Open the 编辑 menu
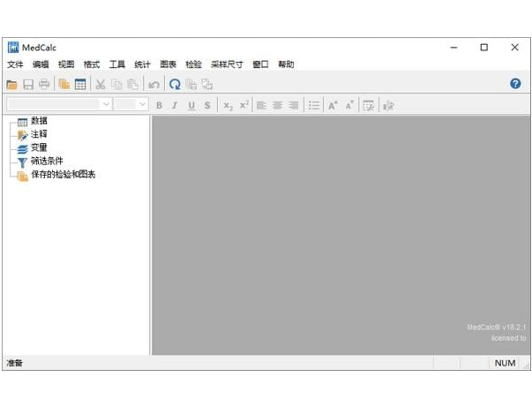 coord(41,64)
